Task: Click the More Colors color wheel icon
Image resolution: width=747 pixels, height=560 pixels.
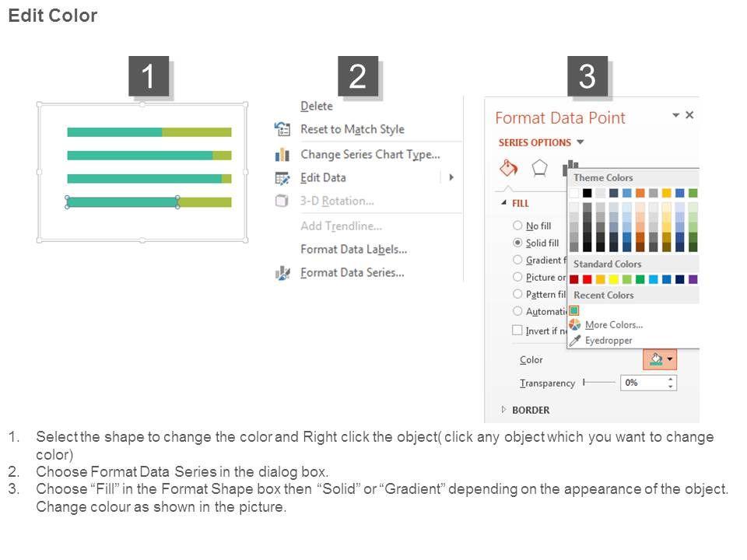Action: [x=575, y=325]
